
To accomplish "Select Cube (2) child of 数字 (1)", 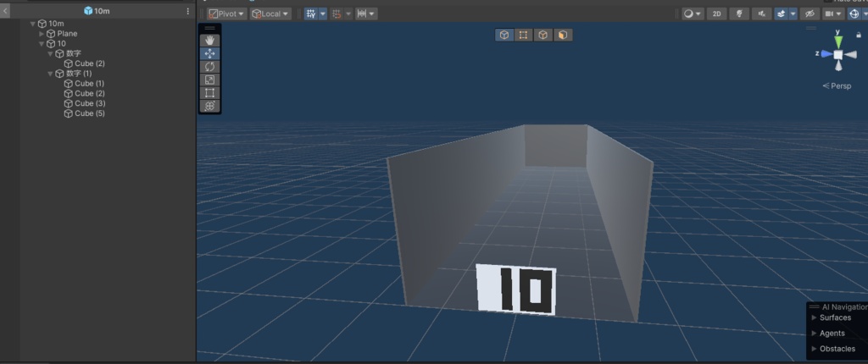I will (x=90, y=93).
